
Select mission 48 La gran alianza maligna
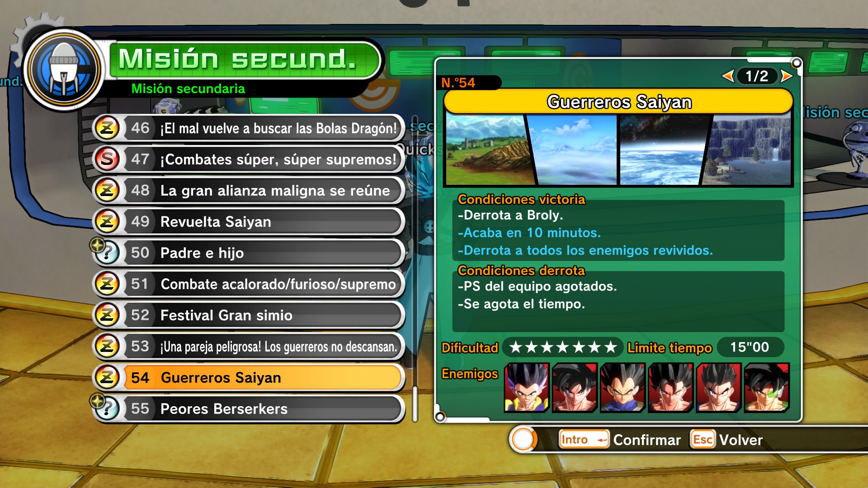pos(249,190)
